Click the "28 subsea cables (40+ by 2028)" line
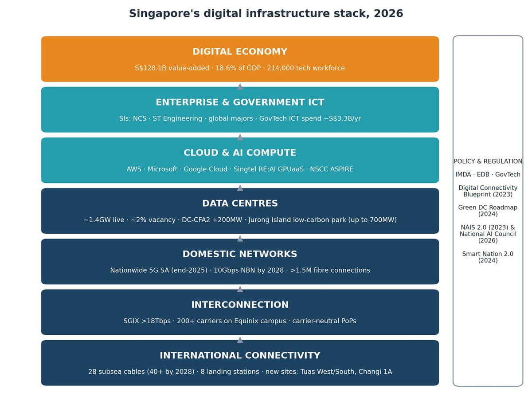Image resolution: width=532 pixels, height=404 pixels. (x=240, y=372)
